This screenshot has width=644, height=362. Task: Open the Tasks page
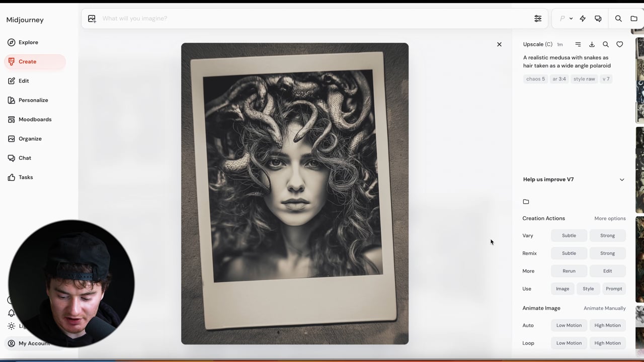tap(26, 177)
